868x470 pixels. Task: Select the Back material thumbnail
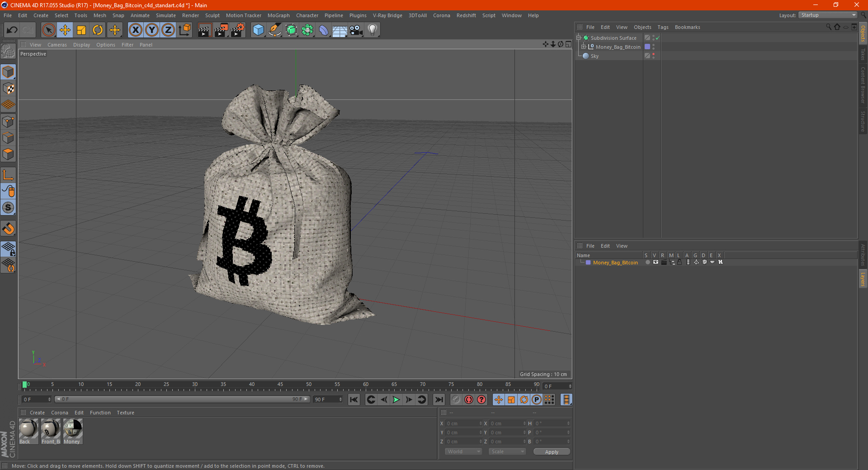click(x=28, y=432)
